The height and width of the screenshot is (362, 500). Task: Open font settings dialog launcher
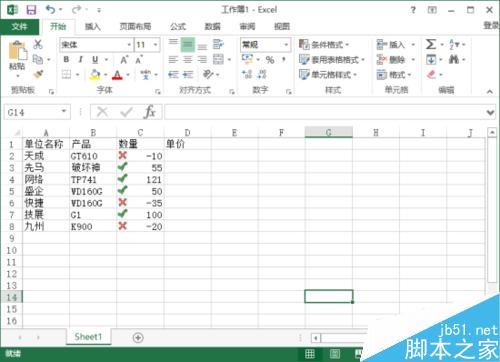158,92
